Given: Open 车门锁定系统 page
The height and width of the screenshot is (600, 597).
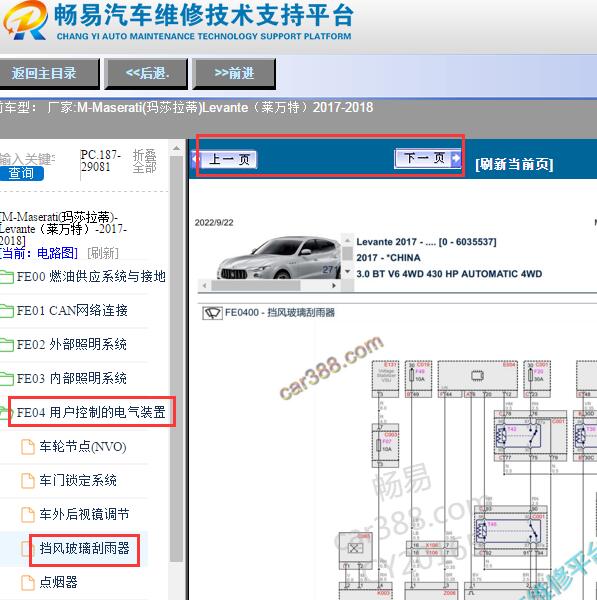Looking at the screenshot, I should 78,480.
